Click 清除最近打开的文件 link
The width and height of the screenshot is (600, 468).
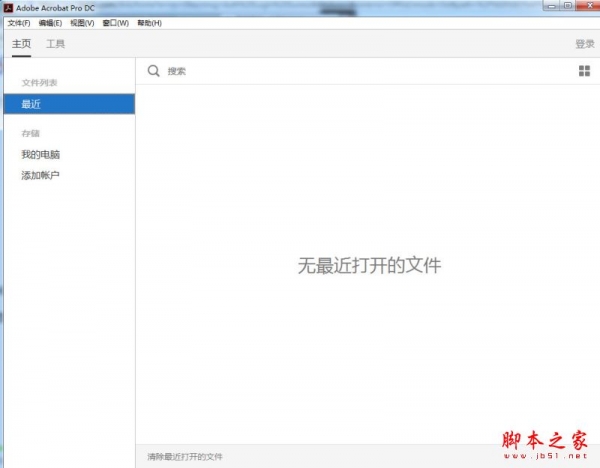[185, 457]
